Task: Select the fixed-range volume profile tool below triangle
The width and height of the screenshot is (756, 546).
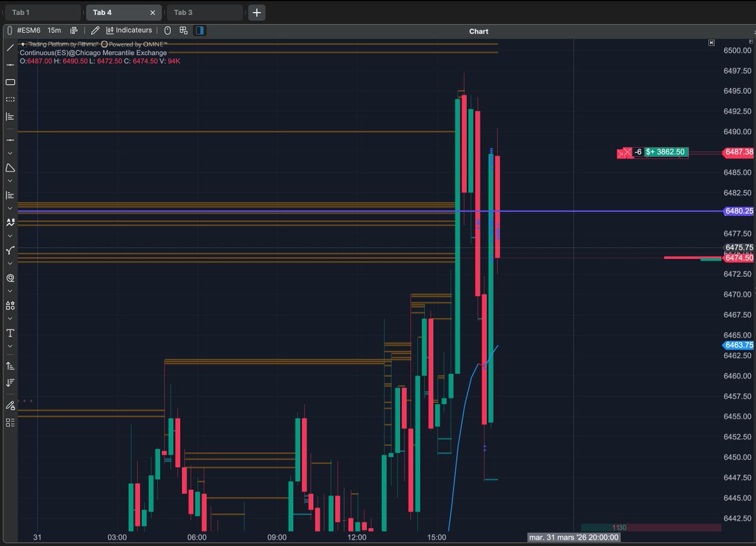Action: [10, 195]
